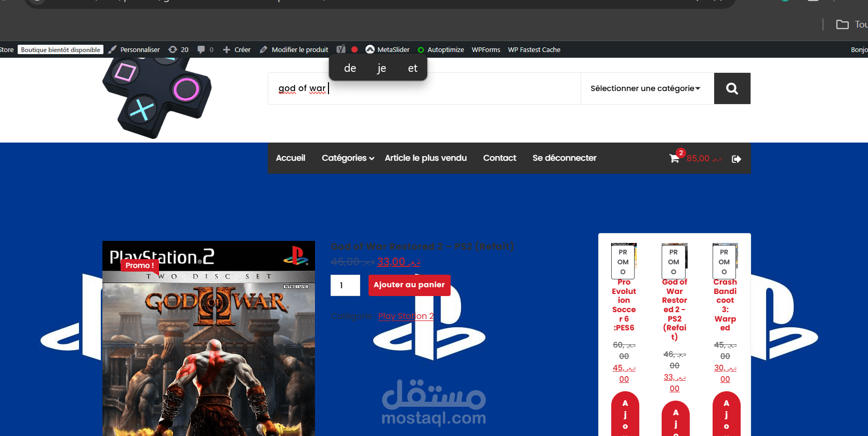Click the cart total 85,00
This screenshot has width=868, height=436.
(704, 158)
